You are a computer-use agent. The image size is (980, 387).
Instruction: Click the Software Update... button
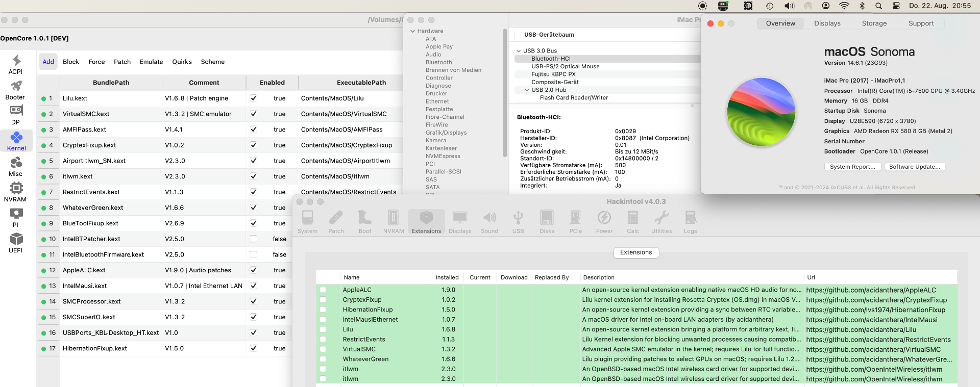click(x=914, y=167)
